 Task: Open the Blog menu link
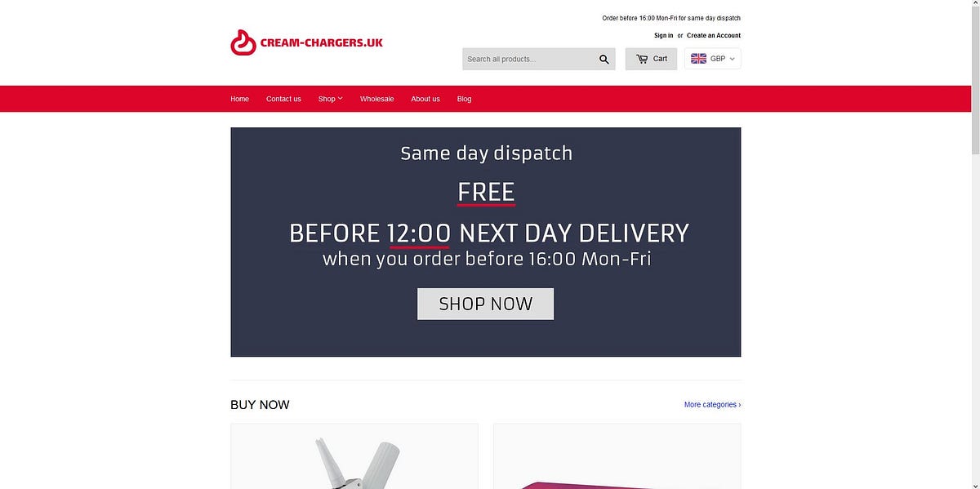(x=464, y=99)
